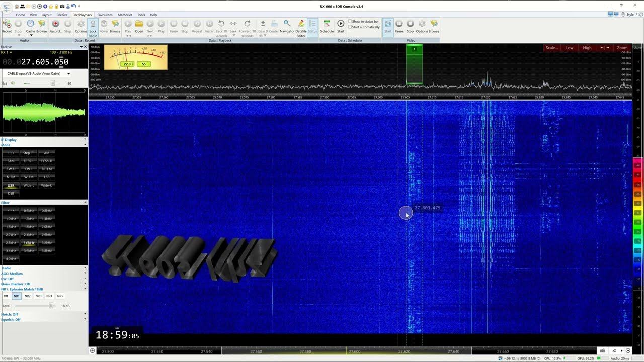Open a recording file with Open folder
This screenshot has width=644, height=362.
pos(139,26)
